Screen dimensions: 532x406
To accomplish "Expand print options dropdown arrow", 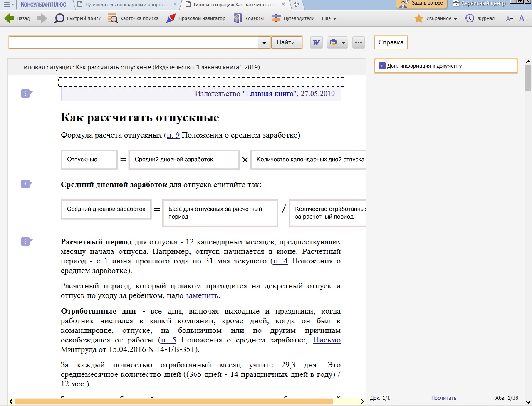I will pos(344,42).
